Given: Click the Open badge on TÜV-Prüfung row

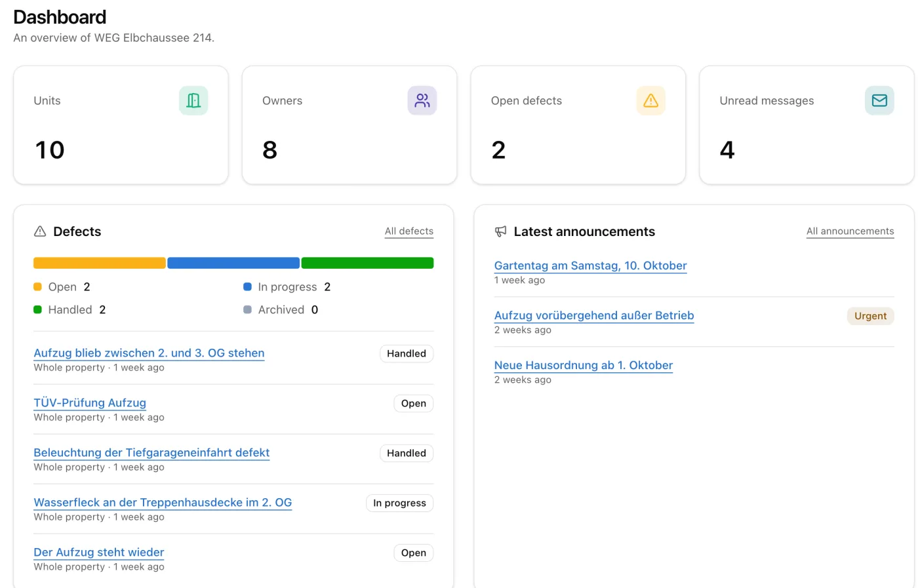Looking at the screenshot, I should tap(414, 403).
